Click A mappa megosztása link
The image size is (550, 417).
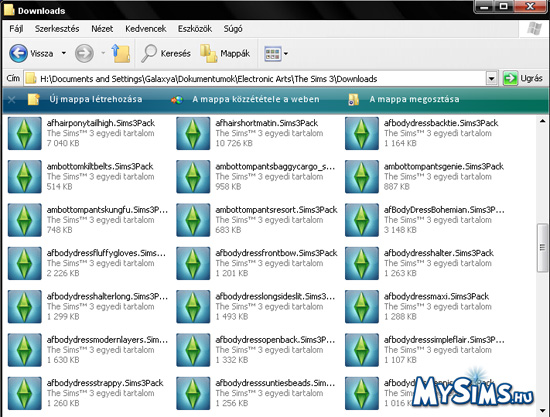(403, 99)
